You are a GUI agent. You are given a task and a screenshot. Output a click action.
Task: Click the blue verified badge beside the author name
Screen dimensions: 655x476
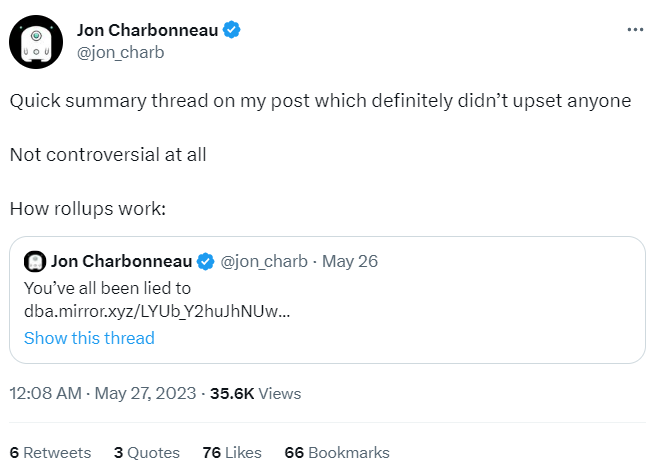[231, 30]
